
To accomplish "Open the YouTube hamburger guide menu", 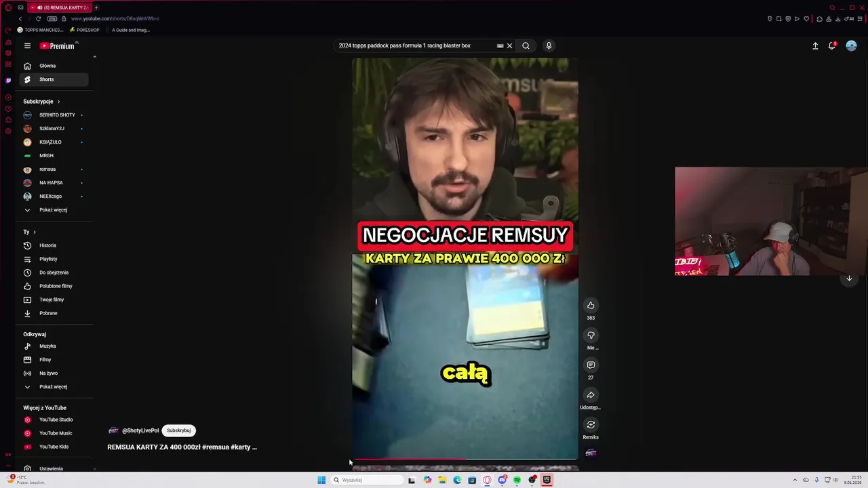I will click(x=27, y=46).
